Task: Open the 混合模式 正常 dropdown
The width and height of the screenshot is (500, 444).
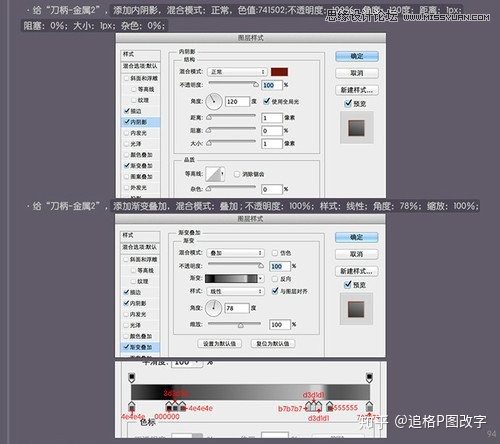Action: pos(237,72)
